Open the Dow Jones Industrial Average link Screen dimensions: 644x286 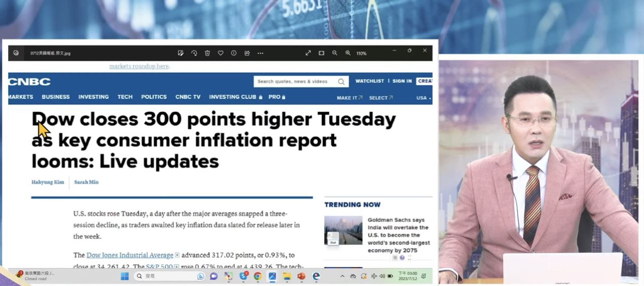(x=130, y=255)
